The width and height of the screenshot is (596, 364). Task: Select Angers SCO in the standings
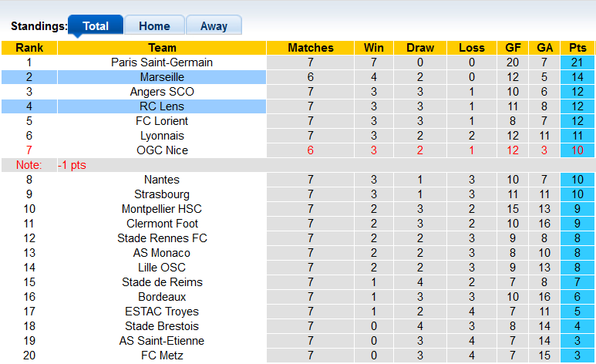[x=162, y=92]
